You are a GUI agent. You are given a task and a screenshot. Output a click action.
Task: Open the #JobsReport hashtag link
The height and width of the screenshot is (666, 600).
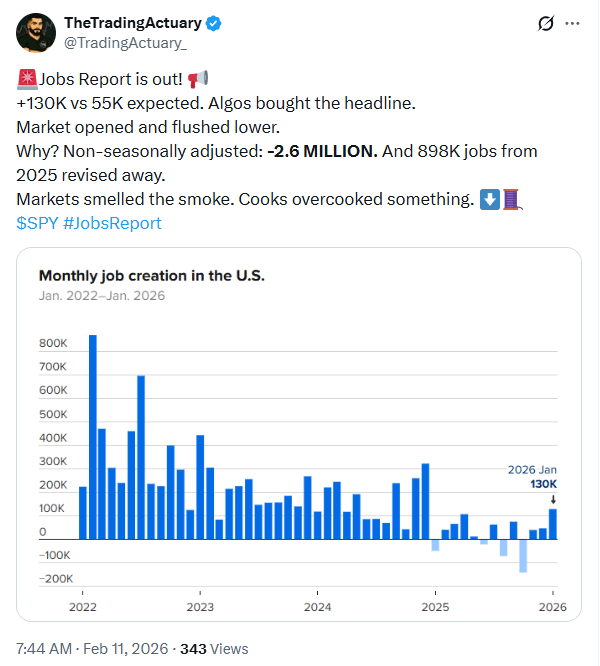112,223
